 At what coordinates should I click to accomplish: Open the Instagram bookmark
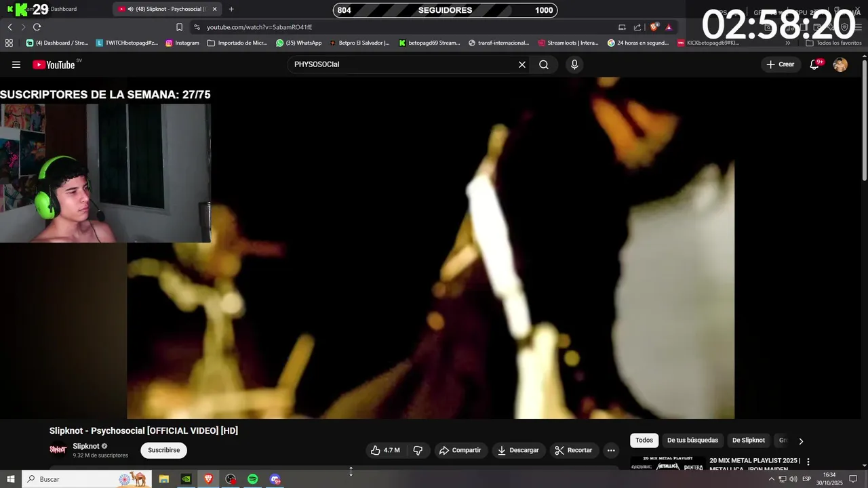coord(182,43)
